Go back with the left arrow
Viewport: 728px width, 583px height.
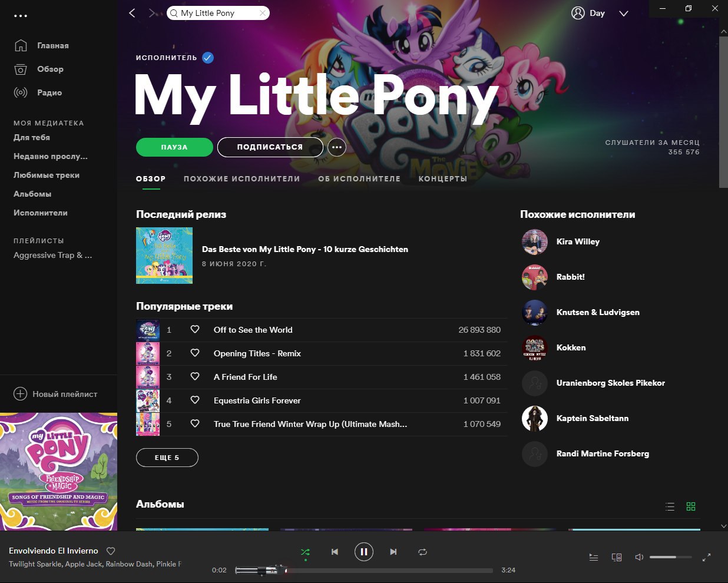point(133,13)
